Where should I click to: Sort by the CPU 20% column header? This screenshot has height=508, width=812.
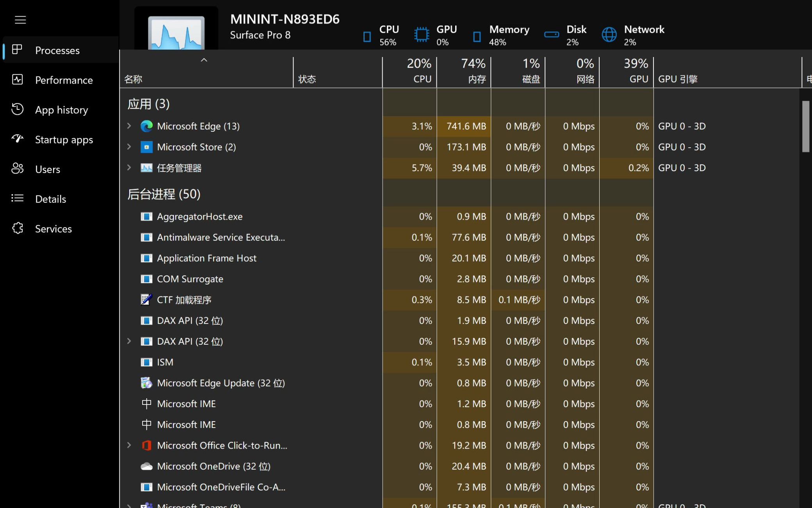[x=410, y=71]
